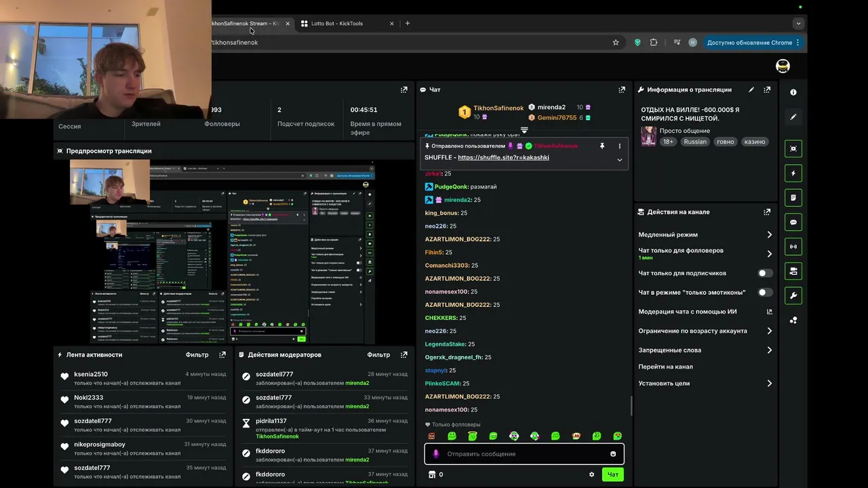Click the shop icon below chat input

[431, 474]
